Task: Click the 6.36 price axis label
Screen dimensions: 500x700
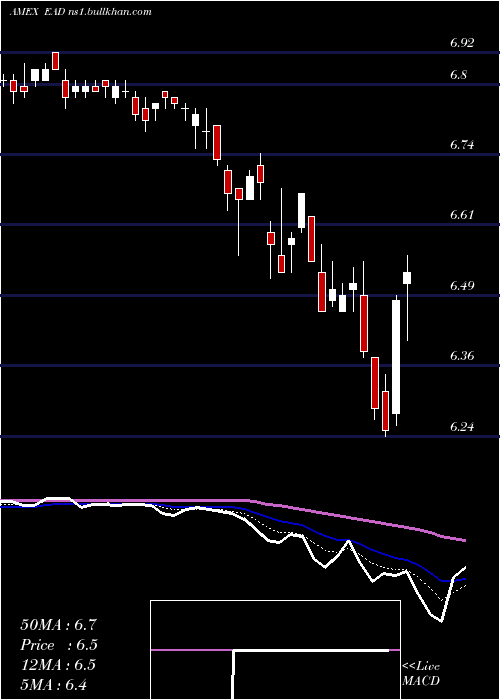Action: 462,356
